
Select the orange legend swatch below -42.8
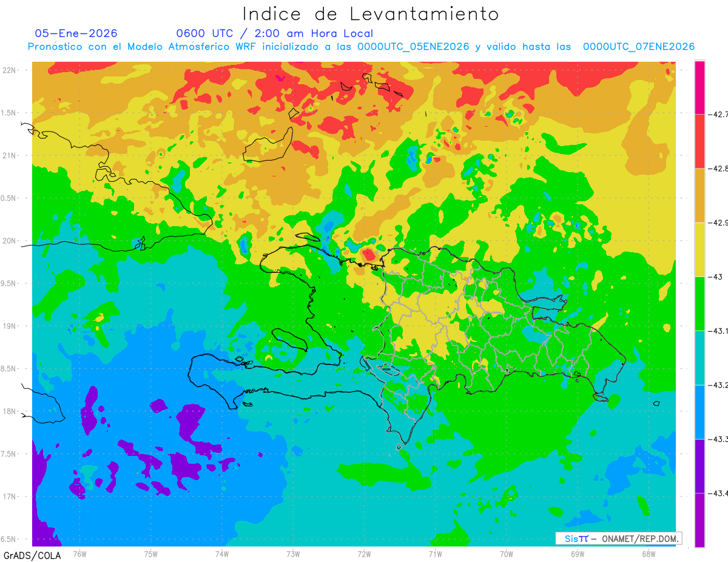pyautogui.click(x=699, y=195)
